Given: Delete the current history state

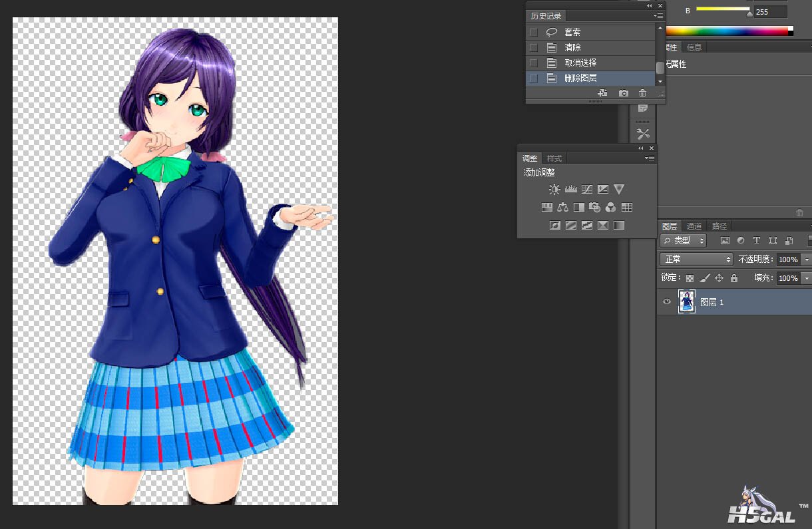Looking at the screenshot, I should (642, 94).
